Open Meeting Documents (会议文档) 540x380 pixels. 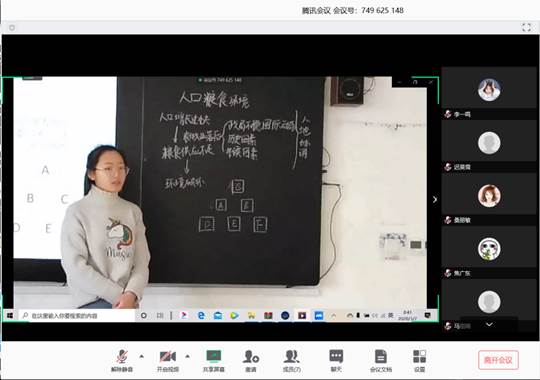click(x=381, y=360)
